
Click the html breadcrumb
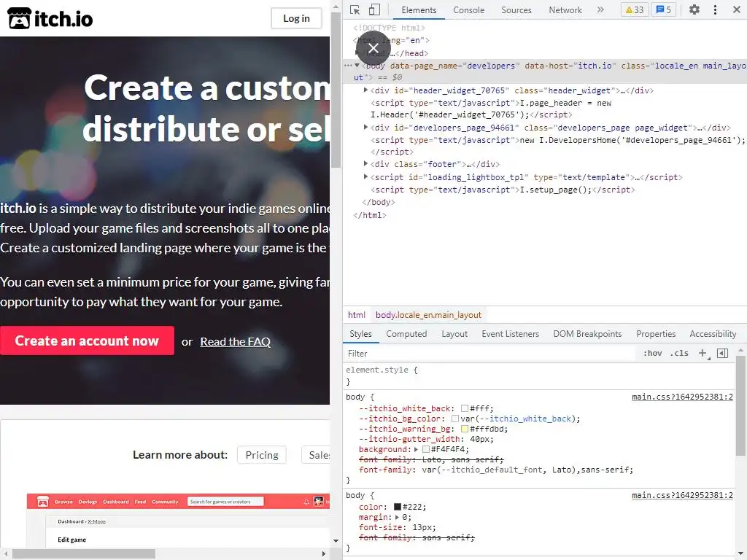[x=356, y=315]
